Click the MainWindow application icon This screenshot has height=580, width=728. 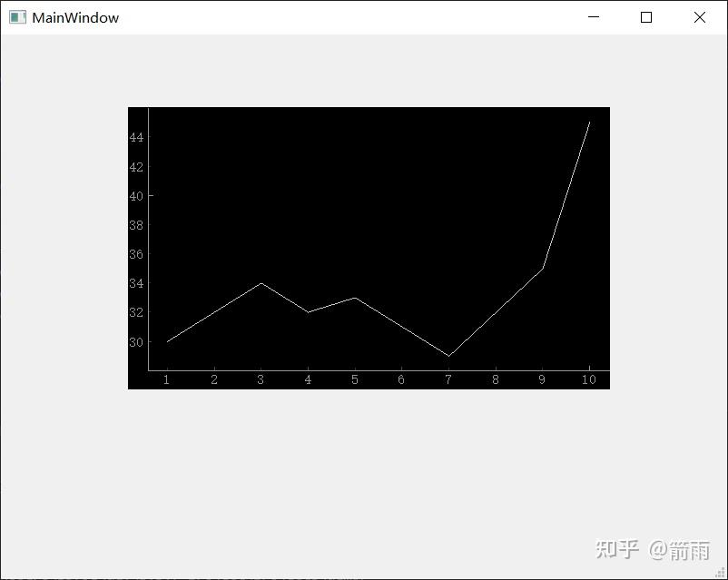point(16,17)
